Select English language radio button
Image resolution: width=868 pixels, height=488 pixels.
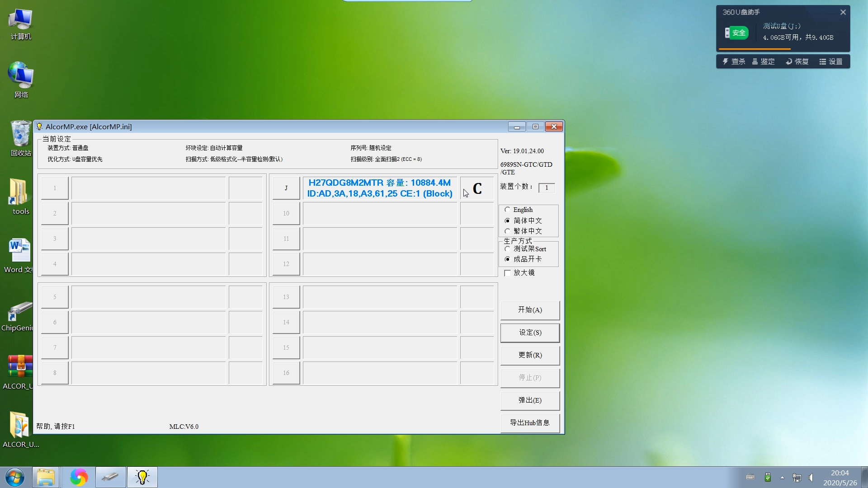click(507, 209)
